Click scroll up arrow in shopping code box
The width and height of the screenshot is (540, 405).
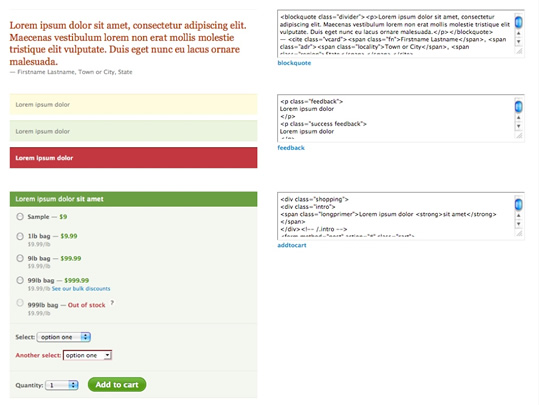point(519,216)
